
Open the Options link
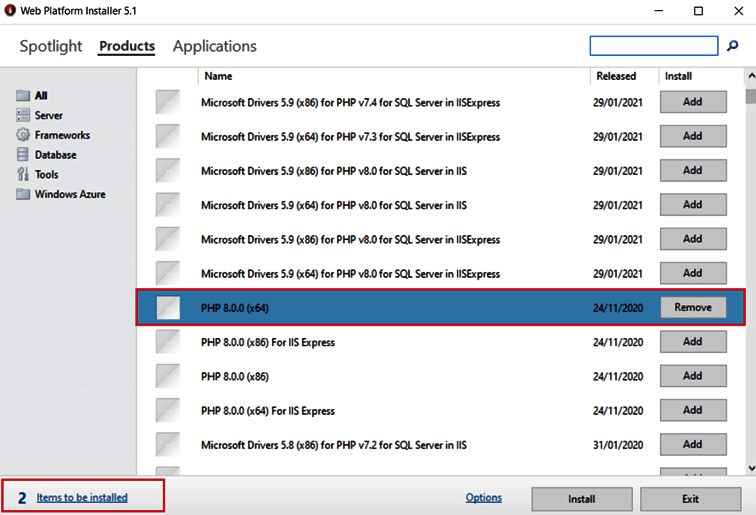(x=483, y=498)
